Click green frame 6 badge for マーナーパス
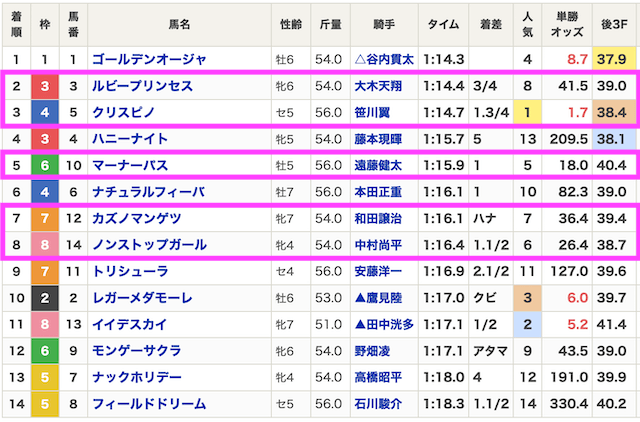The image size is (640, 422). pyautogui.click(x=45, y=165)
